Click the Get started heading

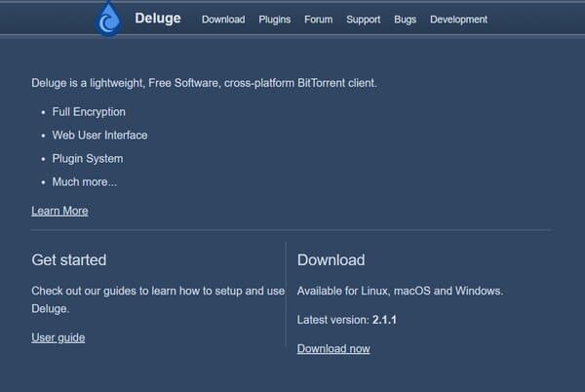pyautogui.click(x=69, y=260)
